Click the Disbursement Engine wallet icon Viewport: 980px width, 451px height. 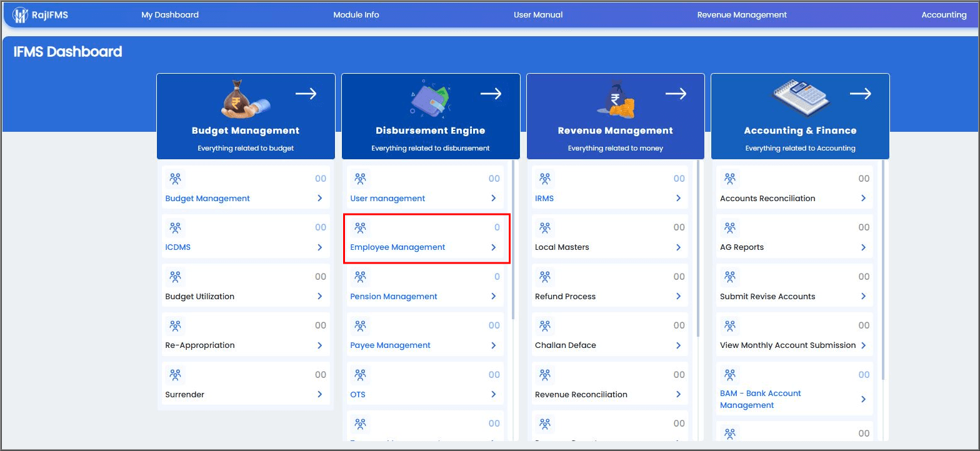coord(429,99)
